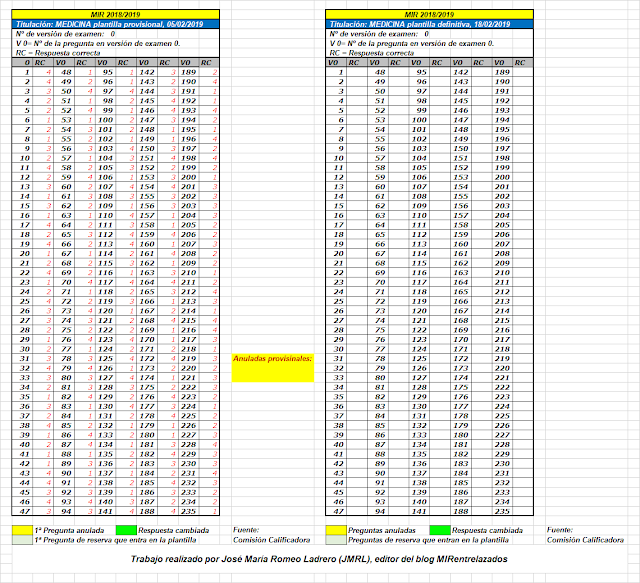Click the yellow 'Anuladas provisinales:' box
The width and height of the screenshot is (640, 583).
click(273, 368)
